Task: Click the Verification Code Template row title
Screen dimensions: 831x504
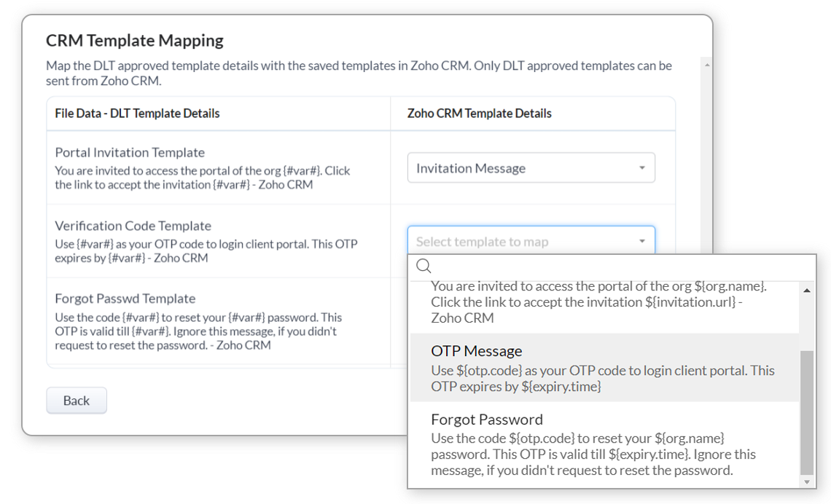Action: [x=133, y=226]
